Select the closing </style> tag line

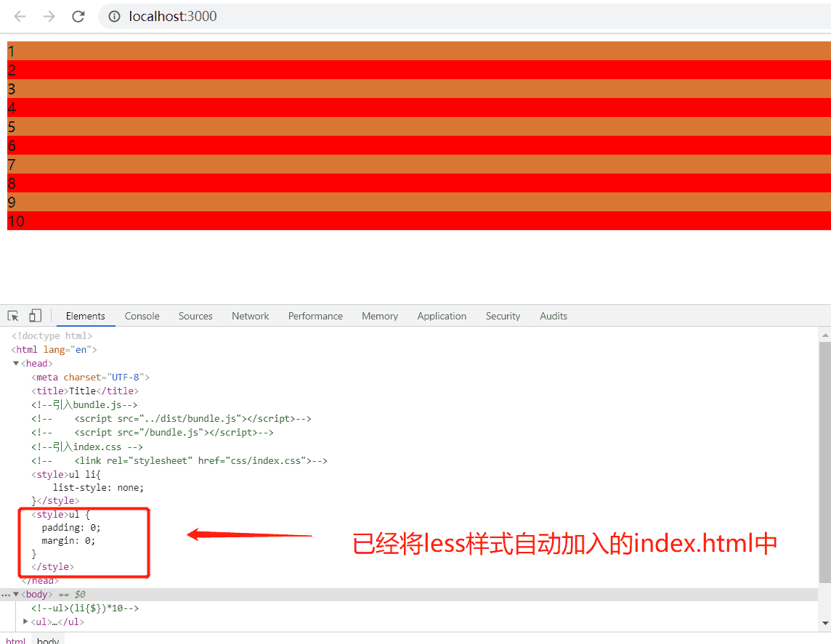[52, 567]
